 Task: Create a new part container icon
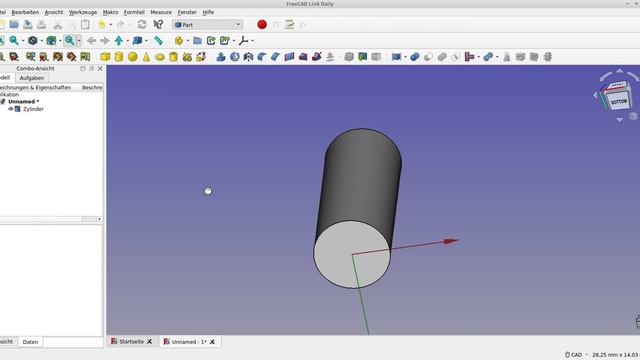pyautogui.click(x=178, y=40)
